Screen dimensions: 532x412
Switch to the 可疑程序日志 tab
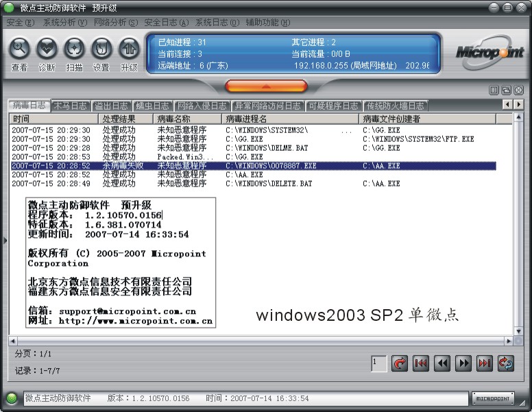333,106
